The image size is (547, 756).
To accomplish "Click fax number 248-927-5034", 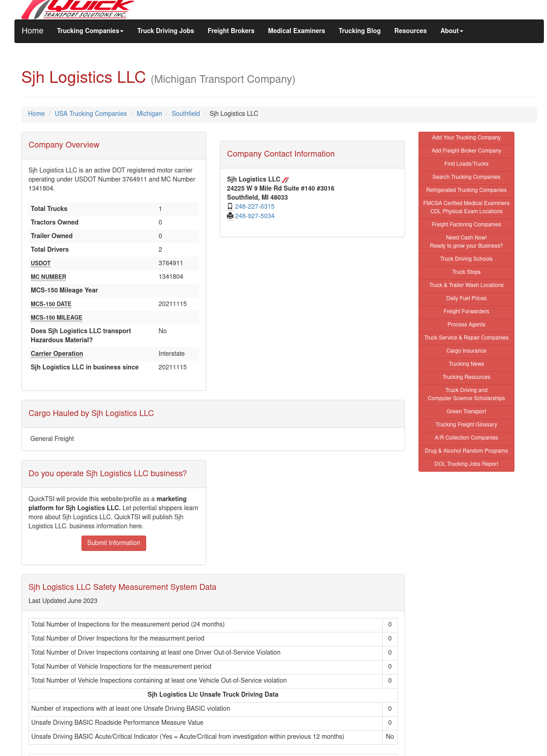I will 255,216.
